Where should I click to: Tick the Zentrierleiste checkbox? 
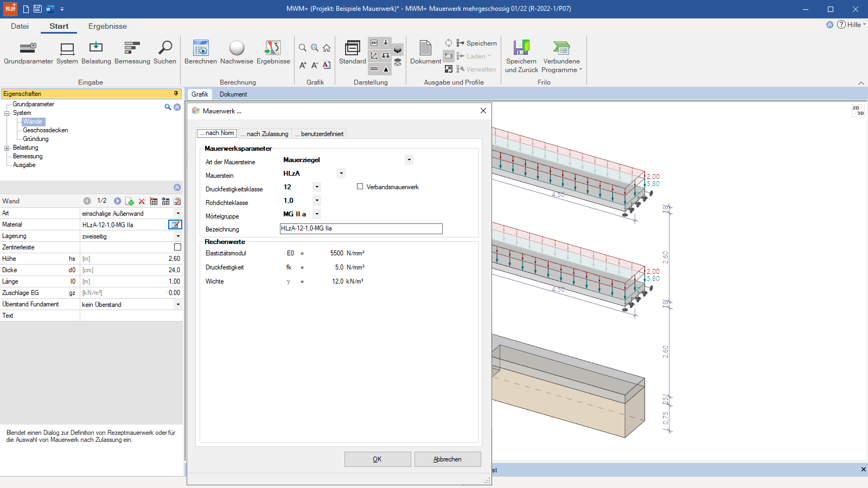coord(177,247)
